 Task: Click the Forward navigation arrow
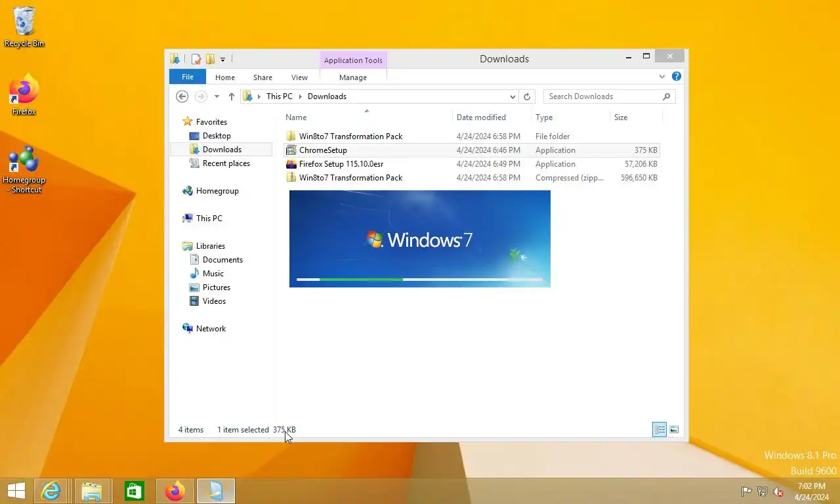pos(201,96)
